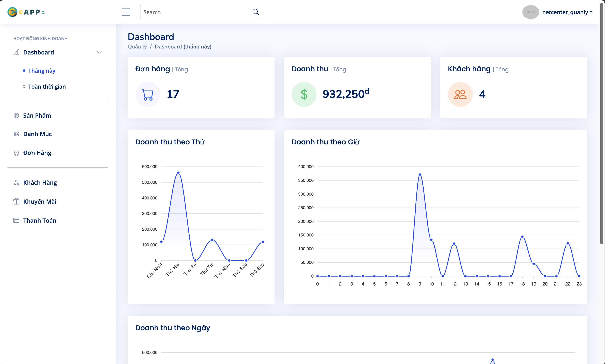Click the customer total value 4
The width and height of the screenshot is (605, 364).
(482, 94)
